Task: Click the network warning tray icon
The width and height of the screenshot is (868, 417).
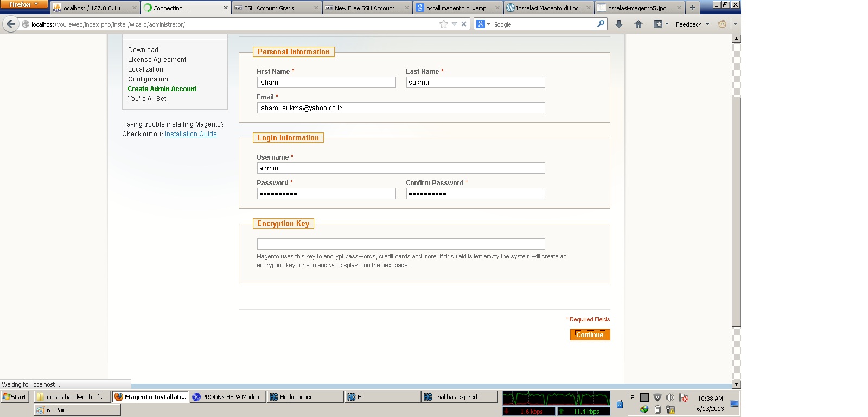Action: coord(671,409)
